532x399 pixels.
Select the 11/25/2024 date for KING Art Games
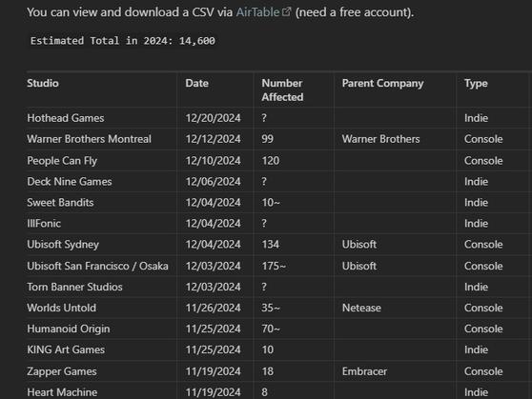[x=213, y=349]
